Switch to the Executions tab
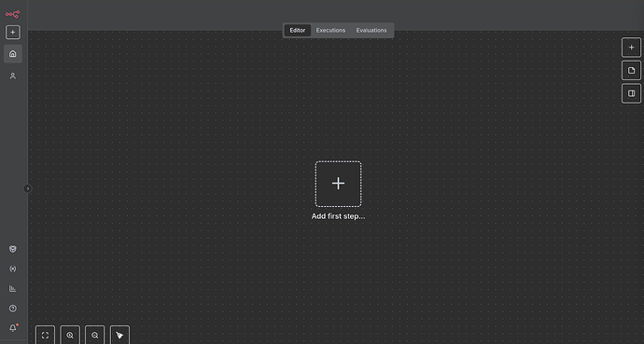 (330, 31)
